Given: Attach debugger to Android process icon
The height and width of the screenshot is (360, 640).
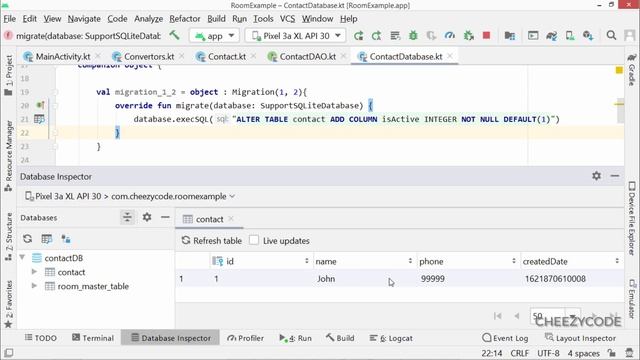Looking at the screenshot, I should [469, 36].
